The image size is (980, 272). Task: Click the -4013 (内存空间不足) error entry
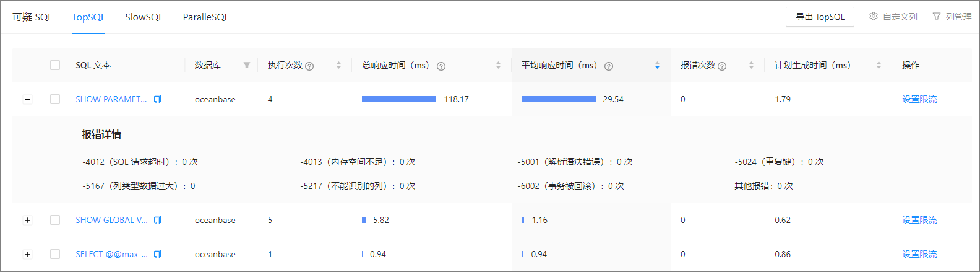[x=358, y=162]
